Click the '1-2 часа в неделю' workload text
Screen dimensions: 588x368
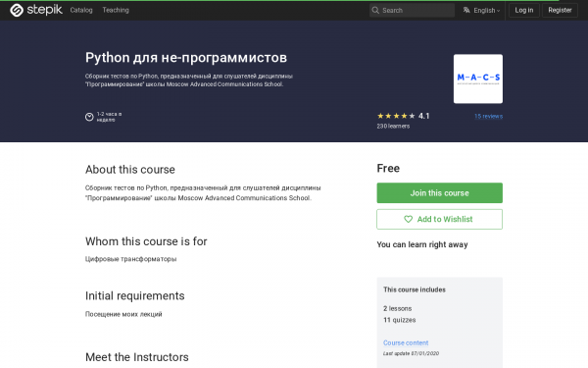pyautogui.click(x=109, y=117)
